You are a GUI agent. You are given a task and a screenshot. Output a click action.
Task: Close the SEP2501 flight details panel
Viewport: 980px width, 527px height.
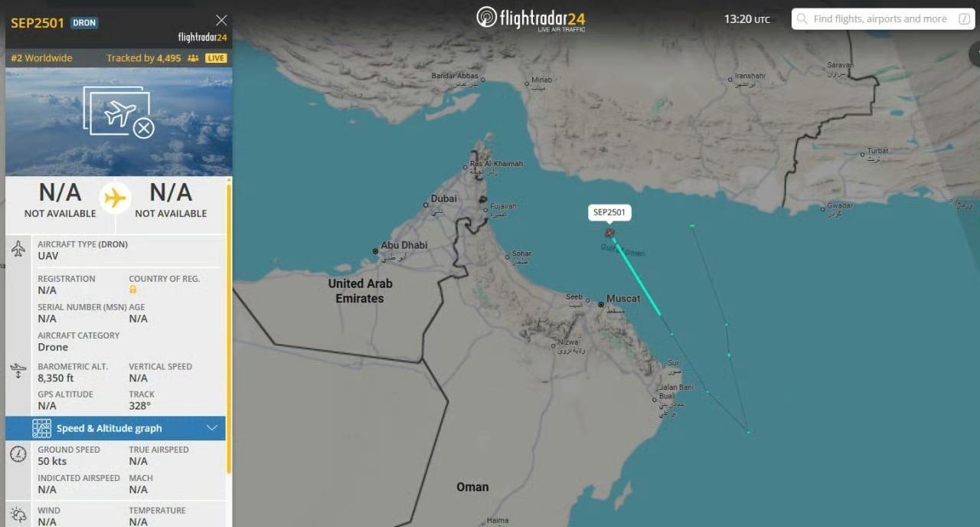[x=221, y=20]
